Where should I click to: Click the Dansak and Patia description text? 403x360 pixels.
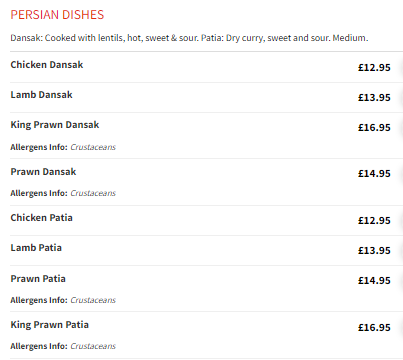point(189,38)
